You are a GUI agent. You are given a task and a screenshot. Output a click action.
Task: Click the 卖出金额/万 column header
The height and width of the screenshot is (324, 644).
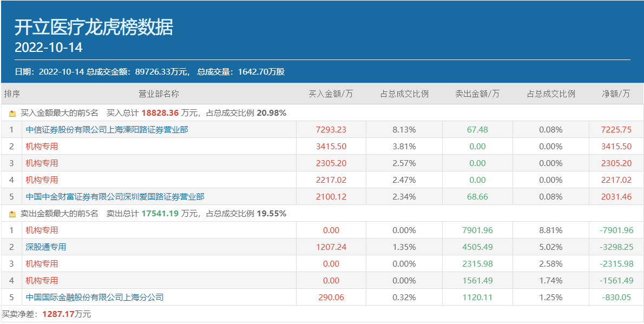point(477,94)
